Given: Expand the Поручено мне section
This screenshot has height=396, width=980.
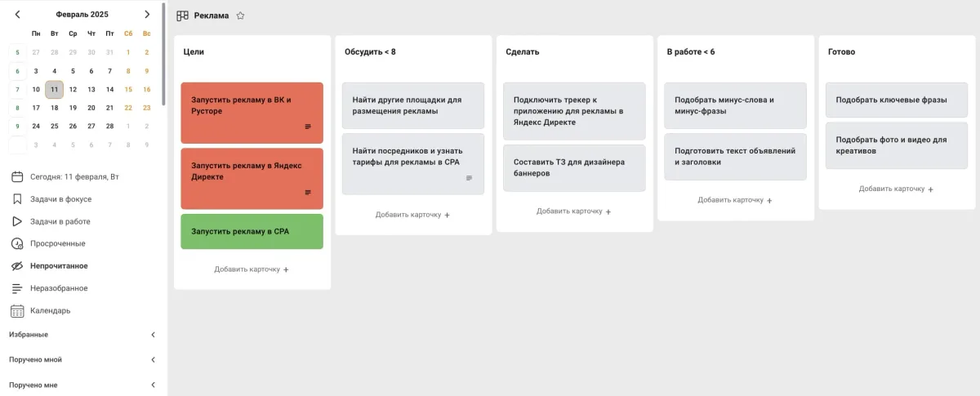Looking at the screenshot, I should click(x=153, y=385).
